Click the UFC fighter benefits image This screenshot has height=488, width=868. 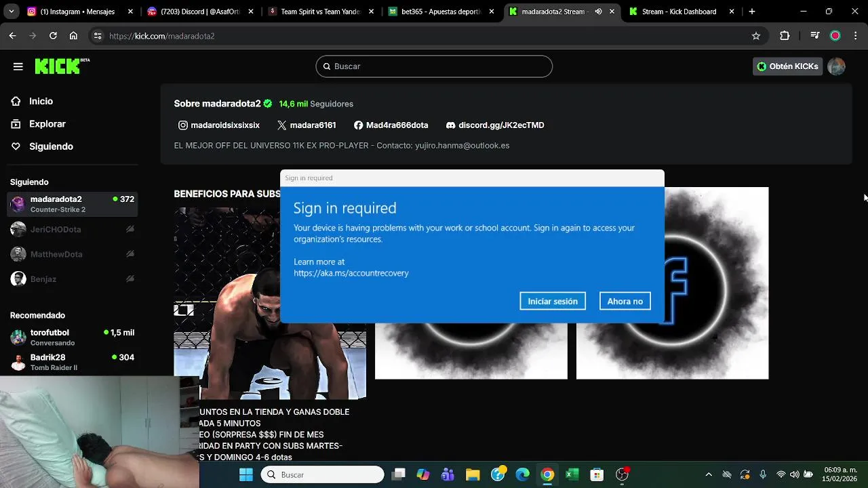pyautogui.click(x=270, y=304)
